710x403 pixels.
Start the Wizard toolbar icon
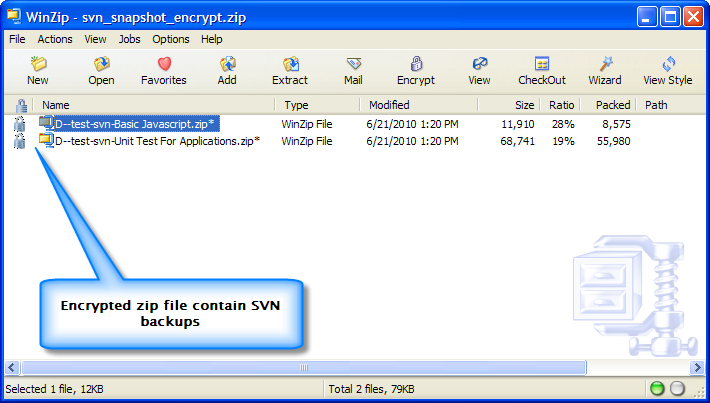click(605, 64)
